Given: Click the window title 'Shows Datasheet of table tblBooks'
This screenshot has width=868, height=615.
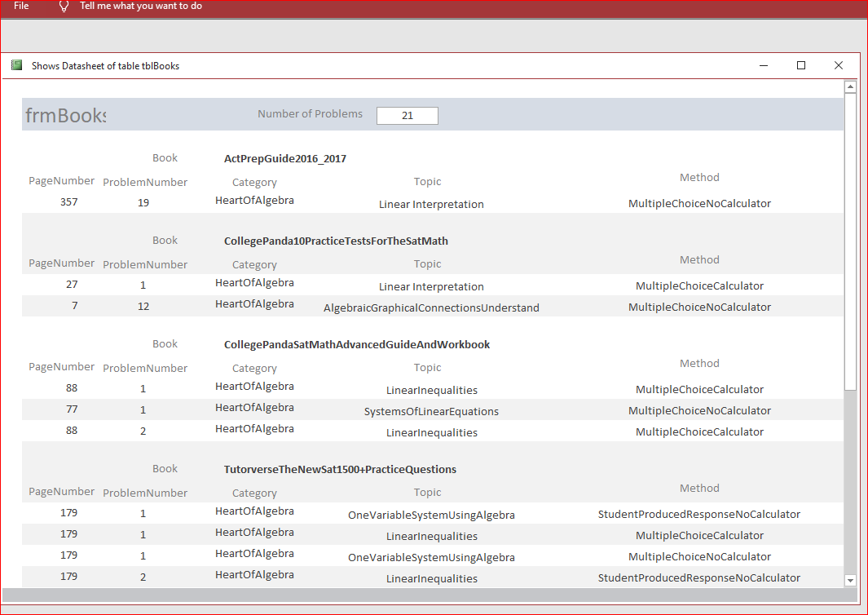Looking at the screenshot, I should [105, 66].
